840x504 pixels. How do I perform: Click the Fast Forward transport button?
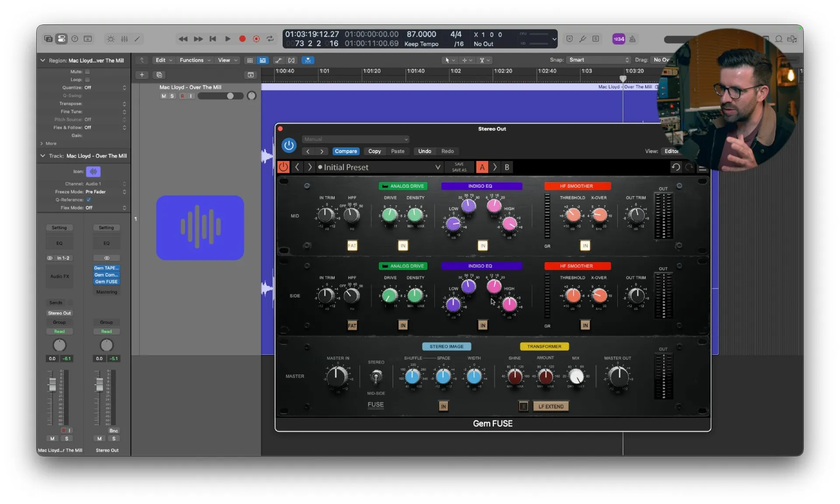pos(198,39)
